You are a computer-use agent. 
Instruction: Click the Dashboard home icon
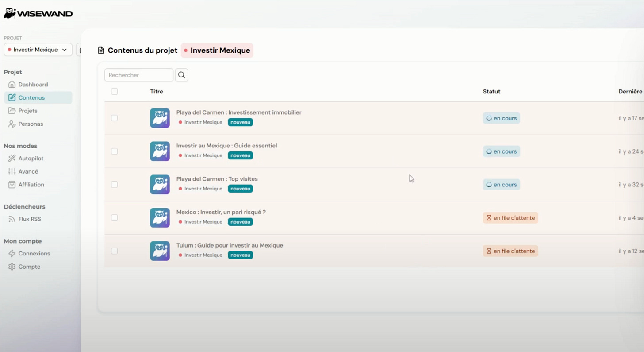(x=12, y=85)
